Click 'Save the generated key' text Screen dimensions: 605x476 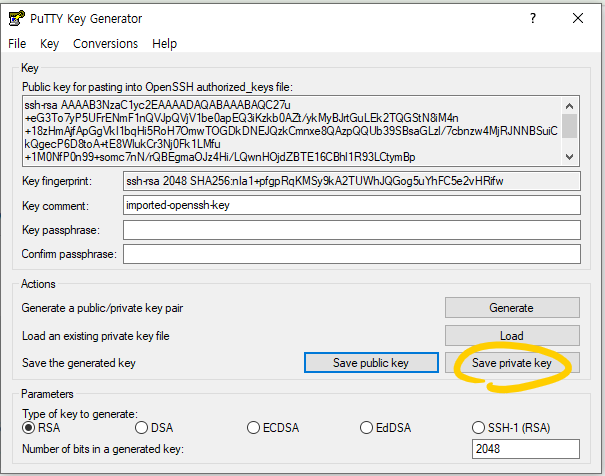(79, 363)
